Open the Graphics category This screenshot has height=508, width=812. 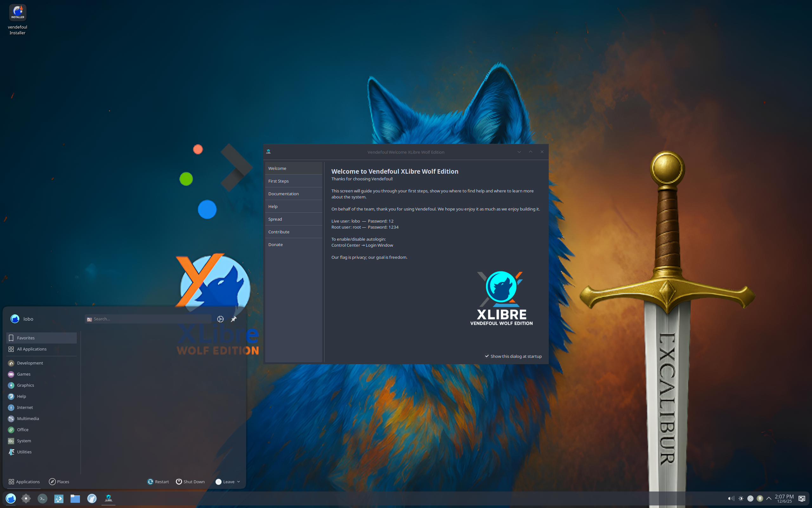tap(41, 385)
